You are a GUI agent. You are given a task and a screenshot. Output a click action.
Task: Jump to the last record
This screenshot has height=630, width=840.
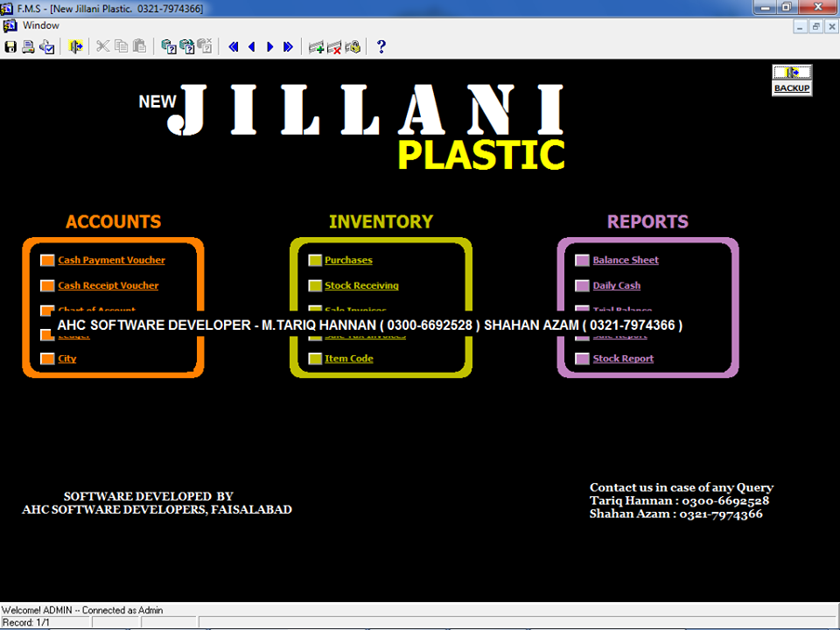tap(288, 46)
